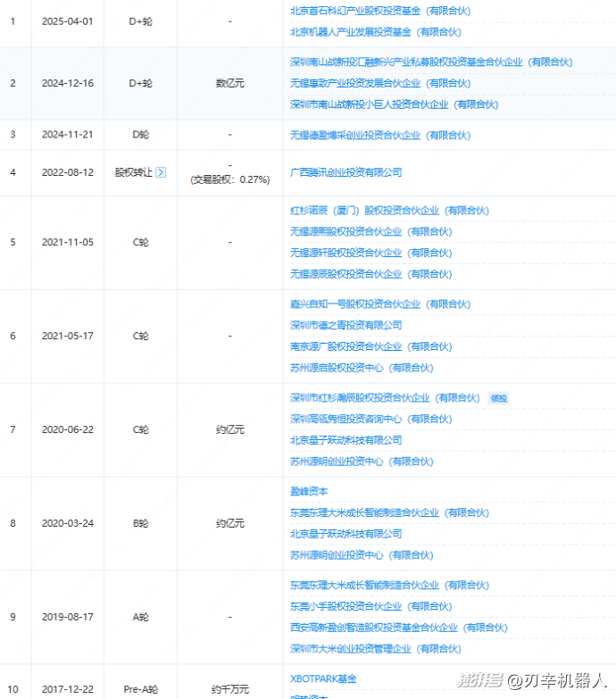Open XBOTPARK基金 investor link

pos(323,678)
